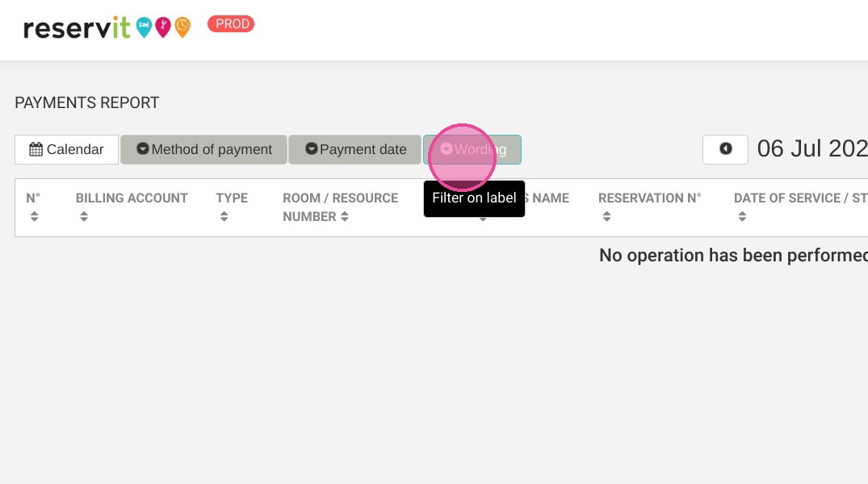Sort by Date of Service column arrows
The image size is (868, 484).
coord(742,217)
